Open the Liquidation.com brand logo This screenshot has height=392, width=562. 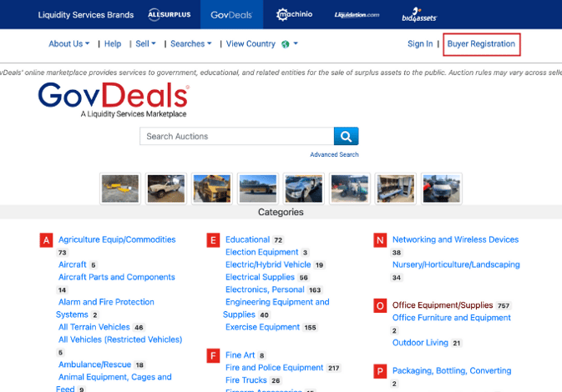(x=357, y=15)
